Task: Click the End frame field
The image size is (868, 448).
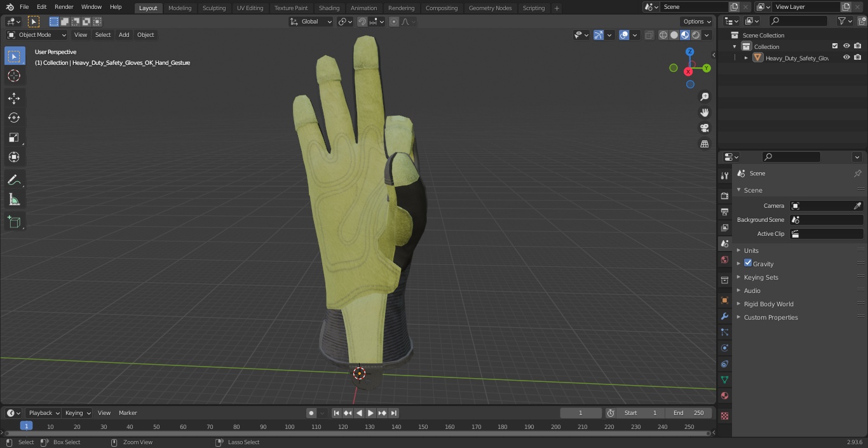Action: [x=689, y=413]
